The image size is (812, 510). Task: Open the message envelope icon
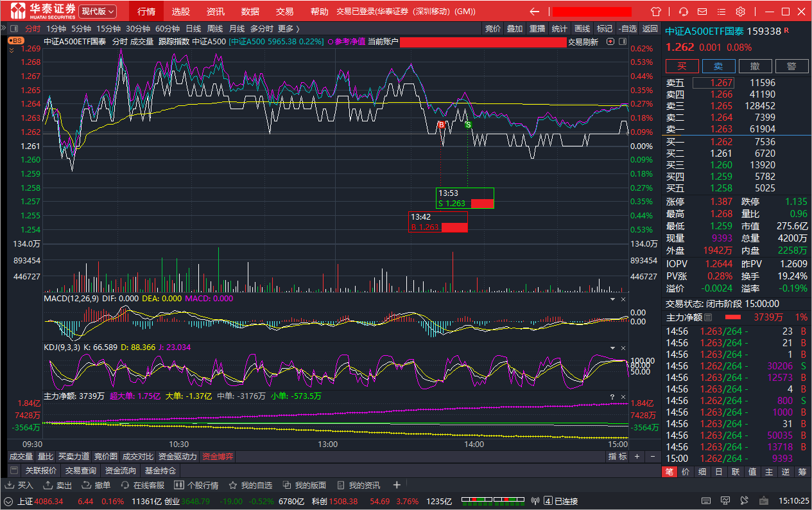point(702,12)
